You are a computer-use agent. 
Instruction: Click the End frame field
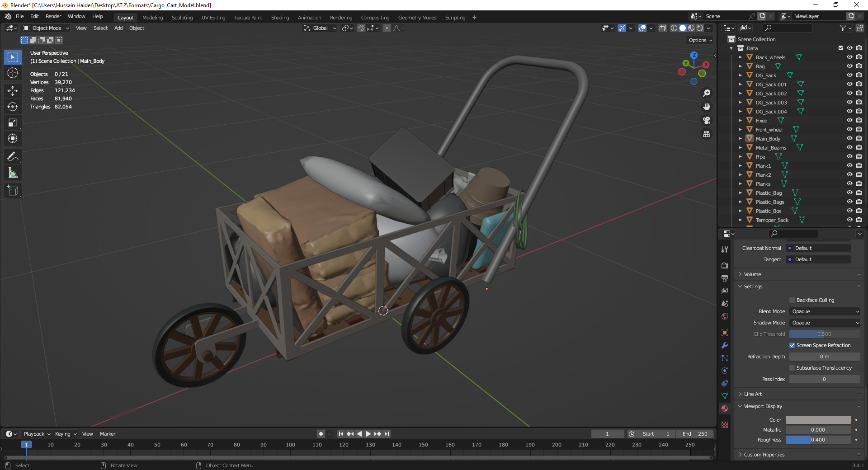(x=695, y=434)
